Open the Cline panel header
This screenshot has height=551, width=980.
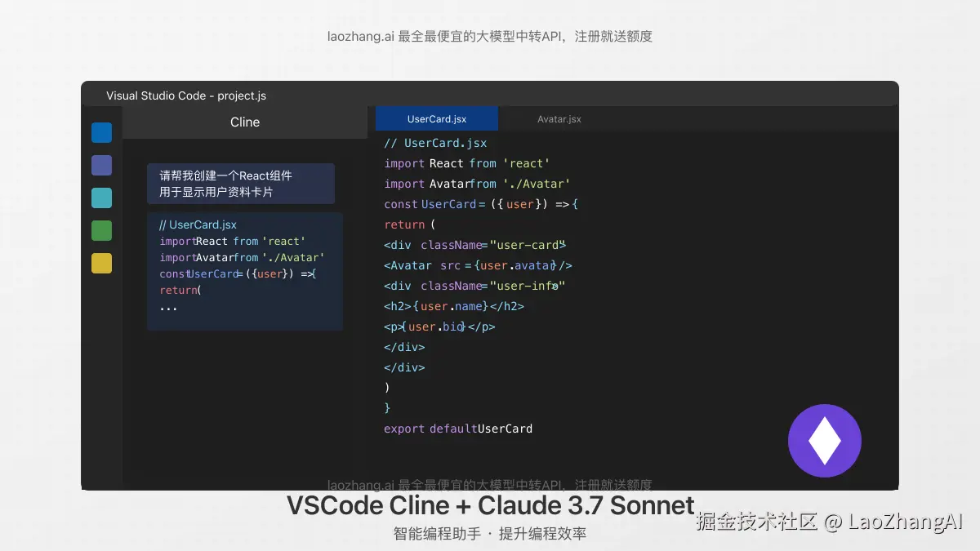pyautogui.click(x=245, y=122)
